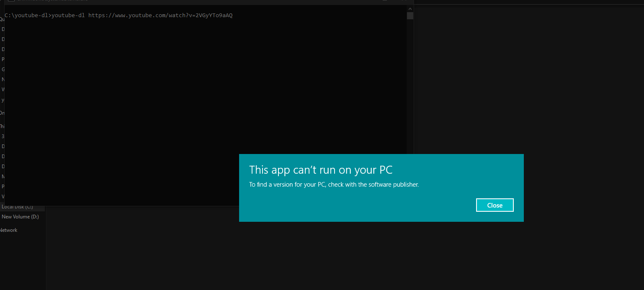Click the Command Prompt scrollbar up arrow
The height and width of the screenshot is (290, 644).
point(410,8)
